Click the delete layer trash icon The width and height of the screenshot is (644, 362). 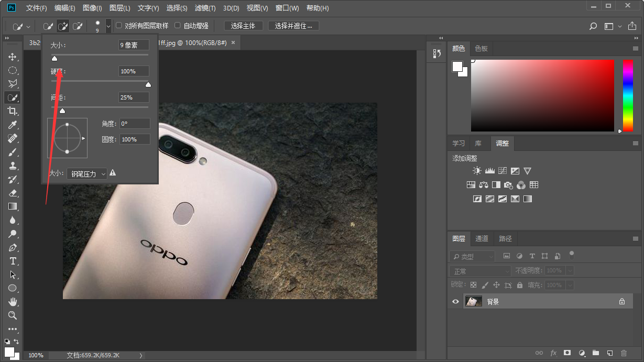624,353
